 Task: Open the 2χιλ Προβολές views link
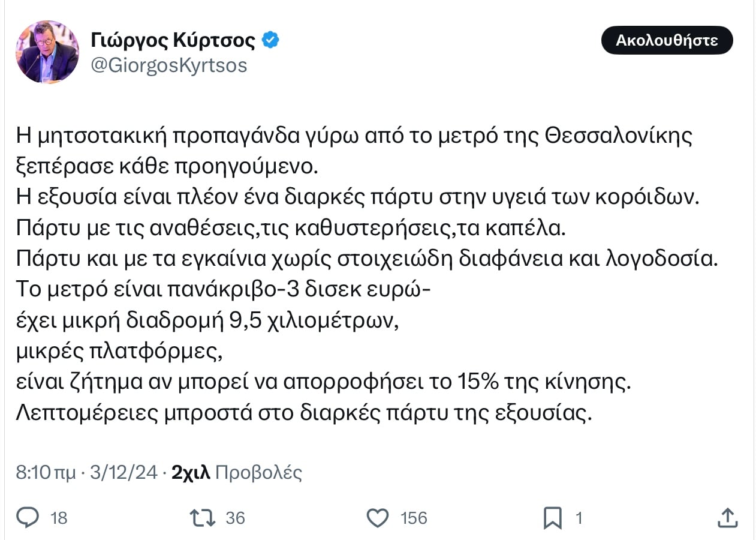(236, 473)
